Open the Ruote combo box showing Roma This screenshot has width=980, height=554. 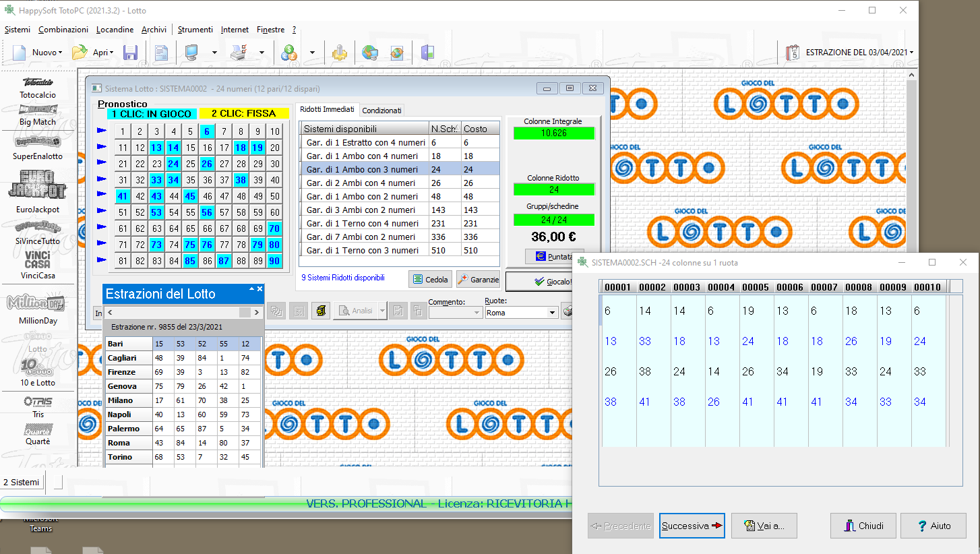522,313
